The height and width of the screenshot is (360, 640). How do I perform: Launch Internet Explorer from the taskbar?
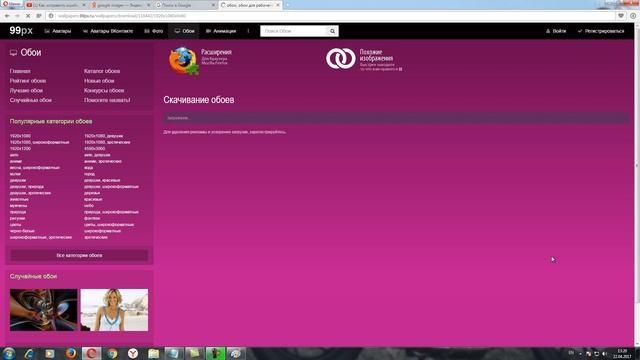[x=29, y=353]
